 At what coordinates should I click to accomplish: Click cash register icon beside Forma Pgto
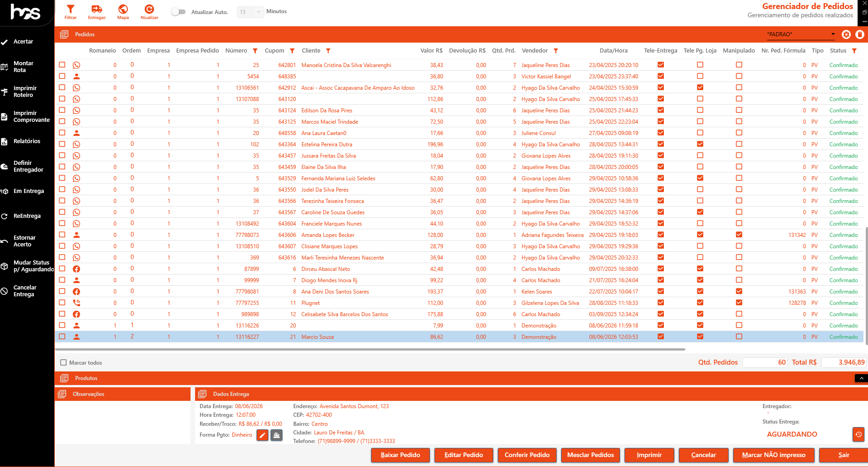click(x=277, y=435)
